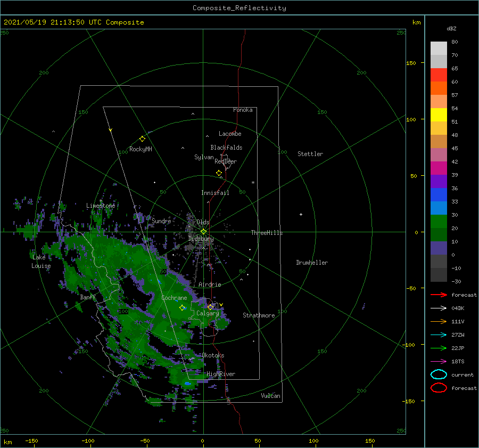Screen dimensions: 479x448
Task: Click the Strathmore city label
Action: pos(259,315)
